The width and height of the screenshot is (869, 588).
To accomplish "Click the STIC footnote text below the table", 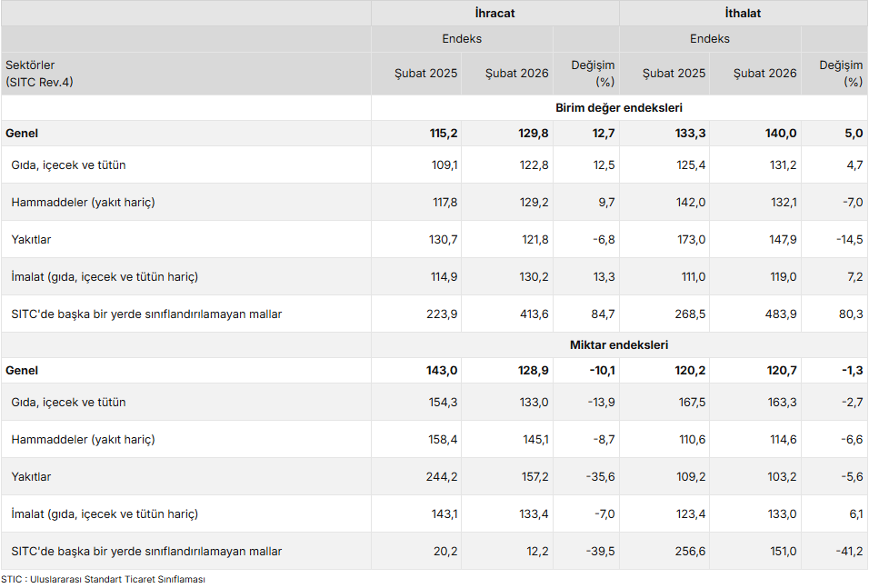I will (103, 580).
